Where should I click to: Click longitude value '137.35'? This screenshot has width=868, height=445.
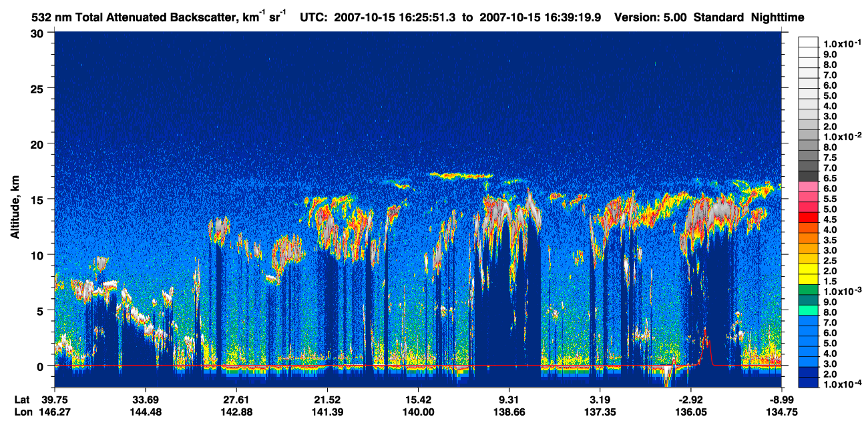point(600,412)
